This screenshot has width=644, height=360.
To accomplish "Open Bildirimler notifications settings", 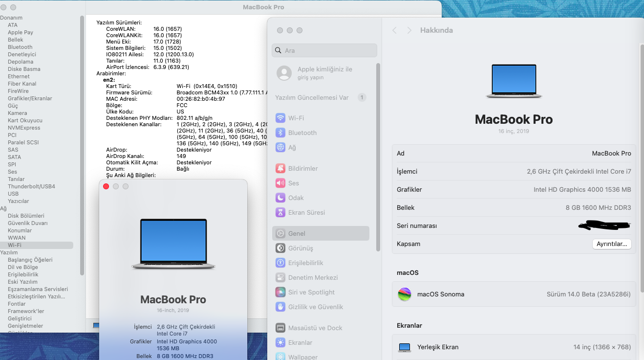I will (x=302, y=168).
